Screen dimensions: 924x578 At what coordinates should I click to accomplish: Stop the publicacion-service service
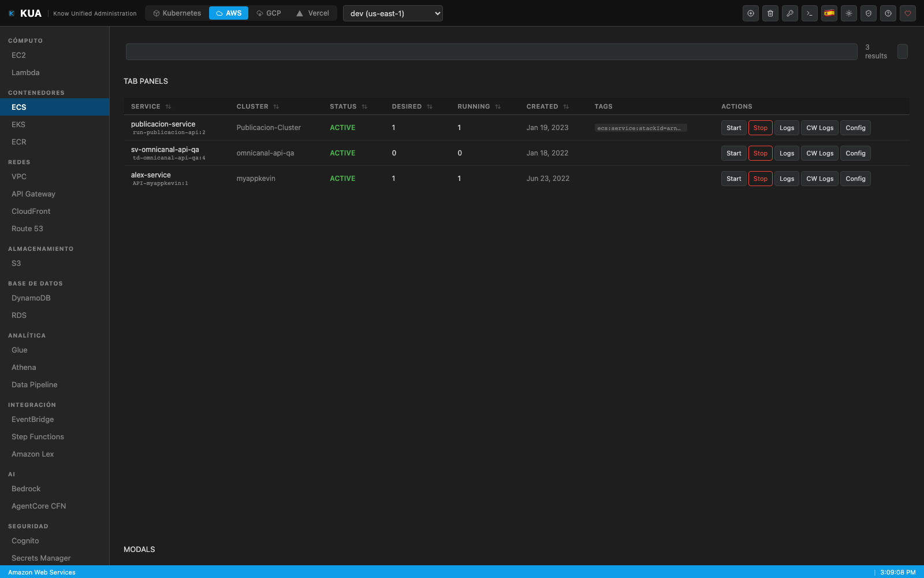click(x=761, y=128)
